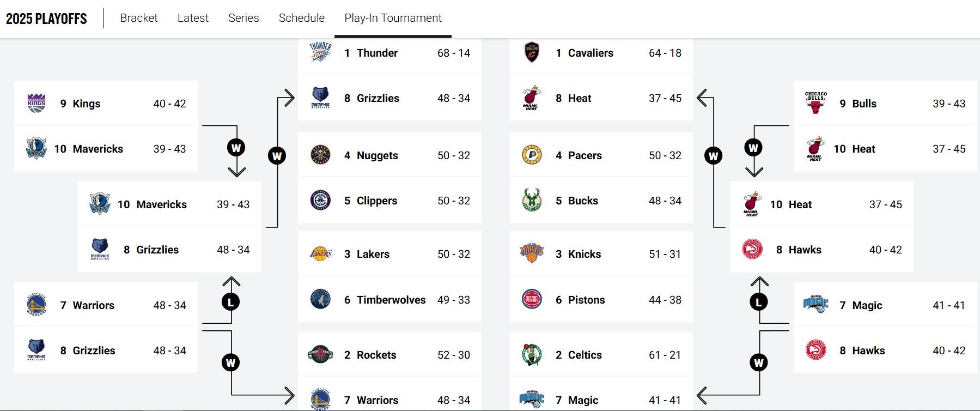
Task: Click the Knicks team logo
Action: [532, 253]
